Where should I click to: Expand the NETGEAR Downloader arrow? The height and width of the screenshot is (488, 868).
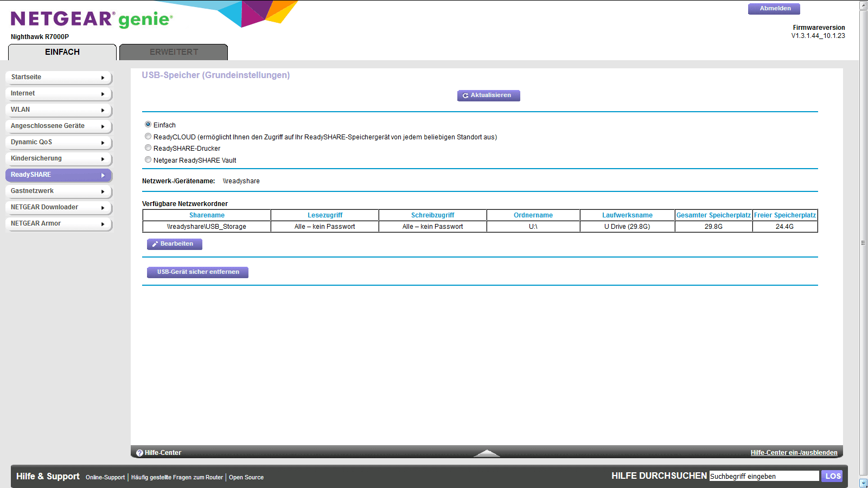(103, 208)
